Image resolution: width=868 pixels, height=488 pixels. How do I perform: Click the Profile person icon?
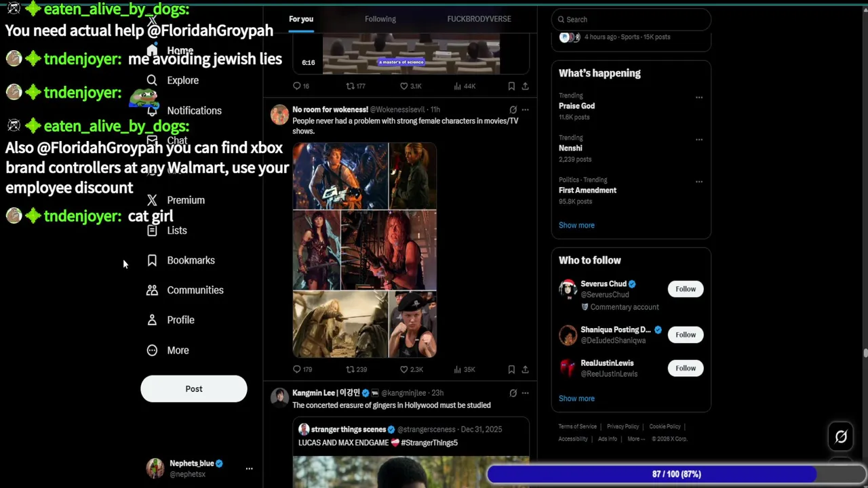point(152,320)
